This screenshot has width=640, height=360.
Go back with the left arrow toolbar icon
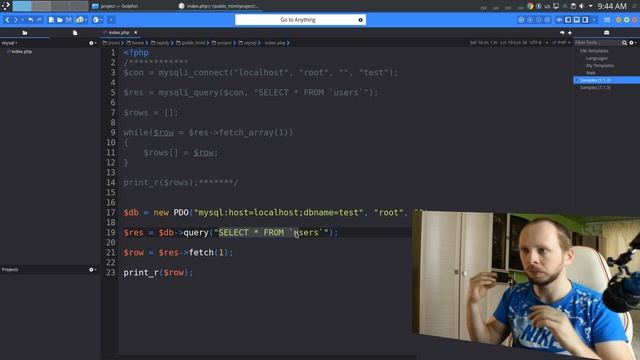tap(7, 20)
